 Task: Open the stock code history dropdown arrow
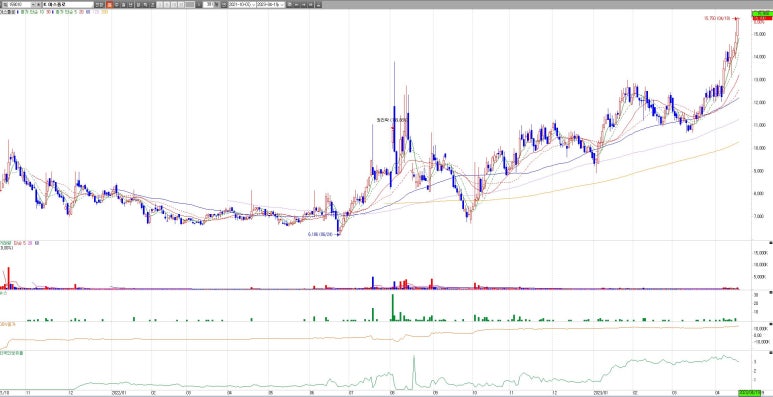click(33, 4)
